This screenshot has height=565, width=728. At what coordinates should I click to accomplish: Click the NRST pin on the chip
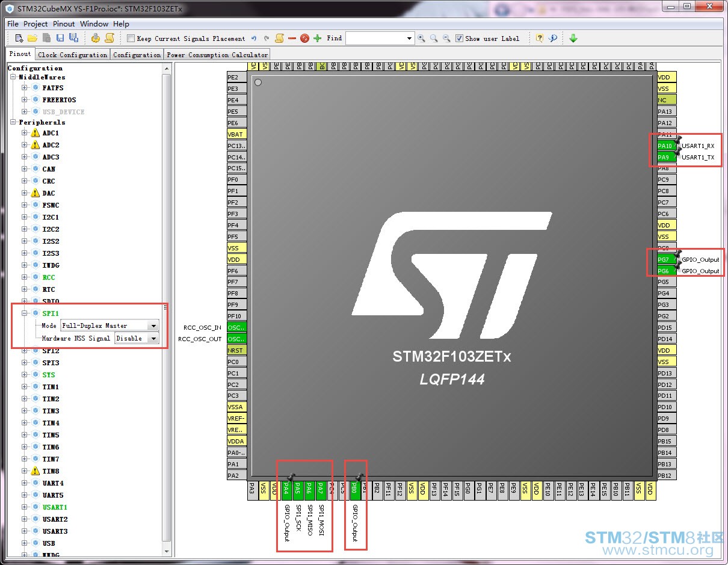tap(236, 350)
